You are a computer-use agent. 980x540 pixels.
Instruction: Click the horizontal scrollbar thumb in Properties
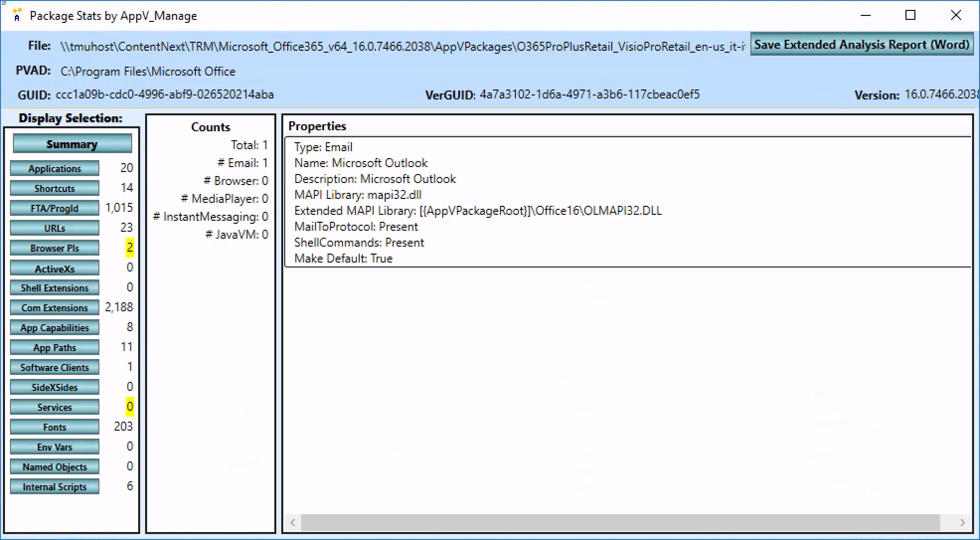(x=620, y=523)
